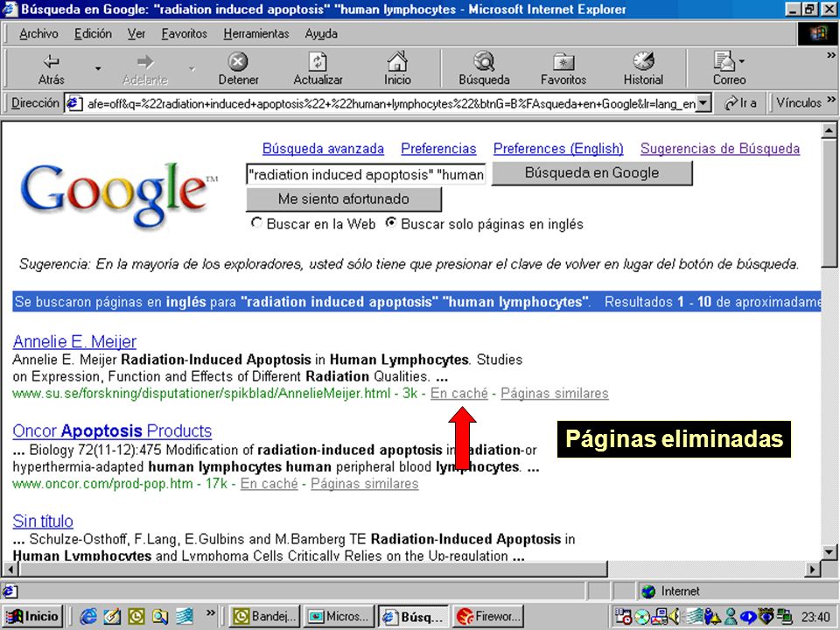The image size is (840, 630).
Task: Click vertical scrollbar down arrow
Action: (x=829, y=552)
